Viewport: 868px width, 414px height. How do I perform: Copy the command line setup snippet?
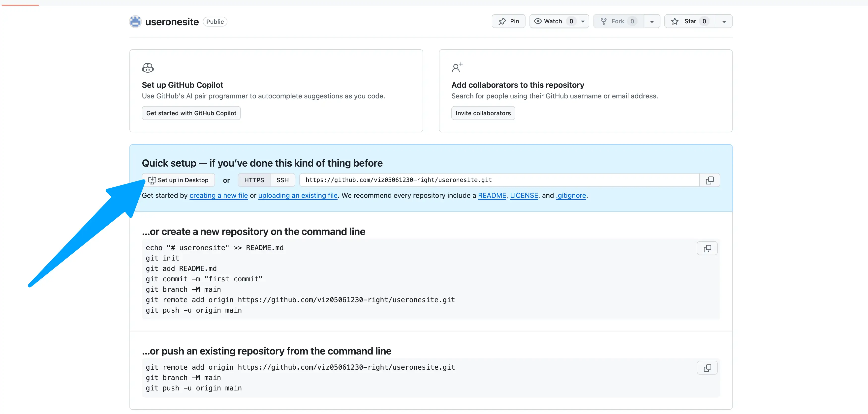pos(707,248)
